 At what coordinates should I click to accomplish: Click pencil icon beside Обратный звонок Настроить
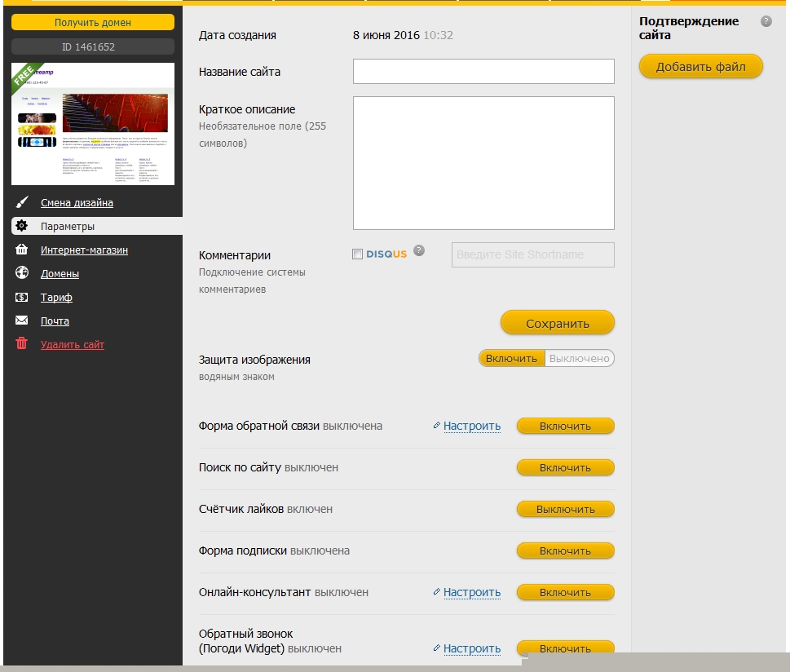[x=436, y=648]
